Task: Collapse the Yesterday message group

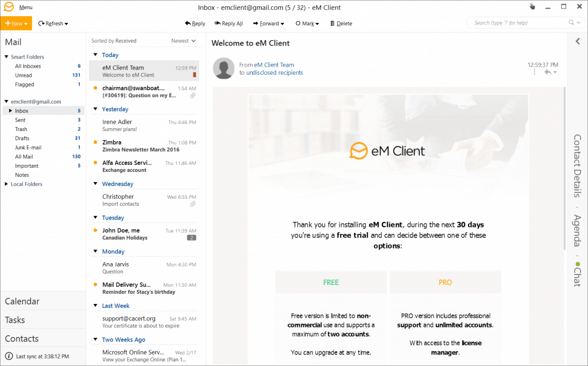Action: [x=95, y=109]
